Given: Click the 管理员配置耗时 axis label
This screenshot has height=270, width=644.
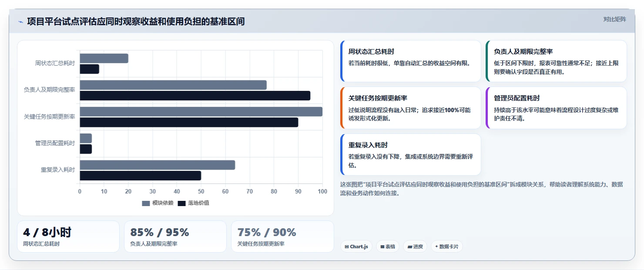Looking at the screenshot, I should click(55, 143).
